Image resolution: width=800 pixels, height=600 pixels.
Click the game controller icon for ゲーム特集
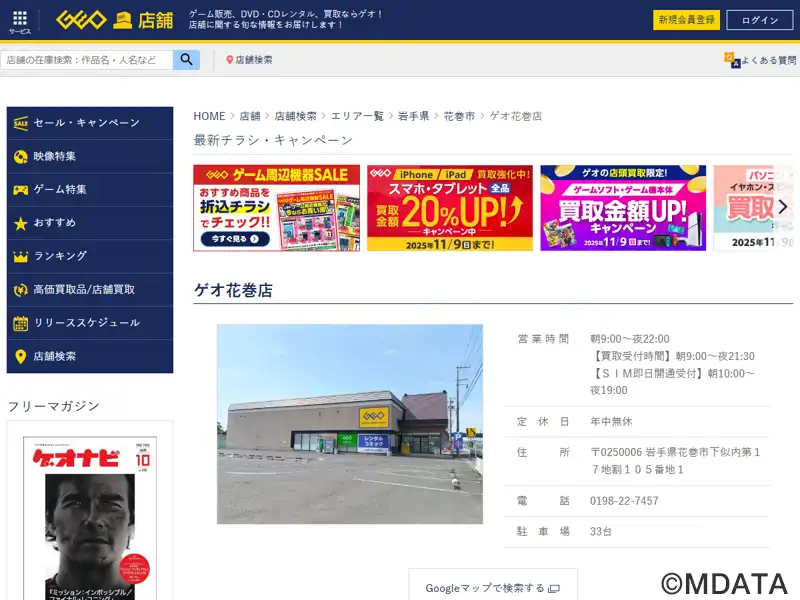(20, 190)
